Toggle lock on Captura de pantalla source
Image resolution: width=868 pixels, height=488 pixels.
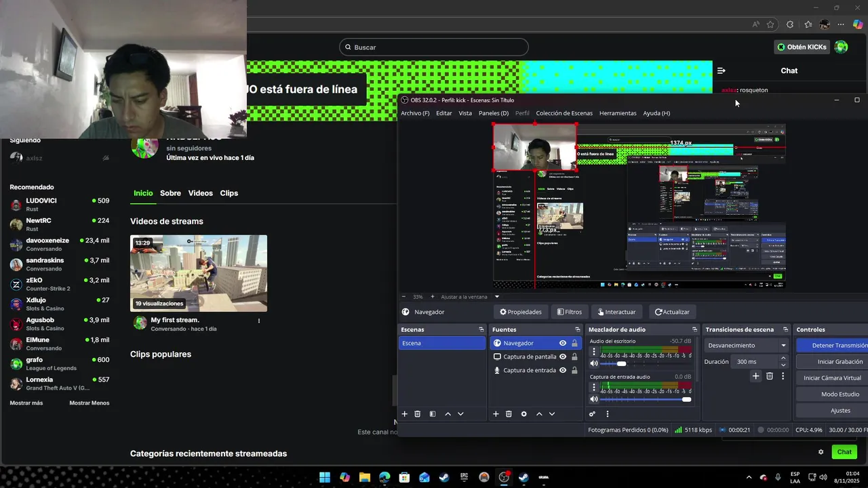[574, 357]
